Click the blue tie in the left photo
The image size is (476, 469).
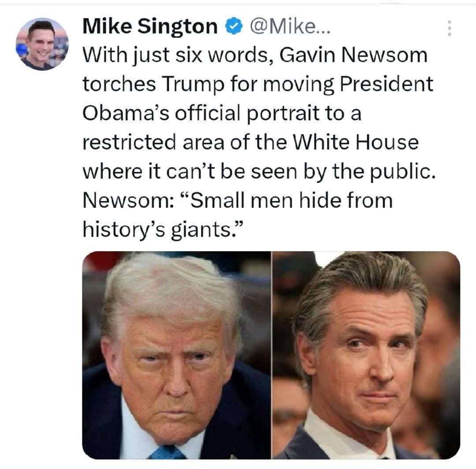point(167,452)
